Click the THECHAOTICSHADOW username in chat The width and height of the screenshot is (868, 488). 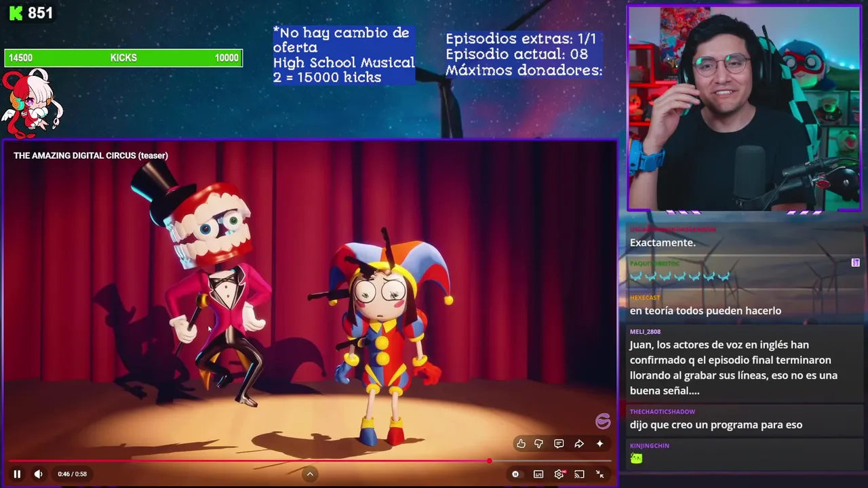(x=663, y=411)
